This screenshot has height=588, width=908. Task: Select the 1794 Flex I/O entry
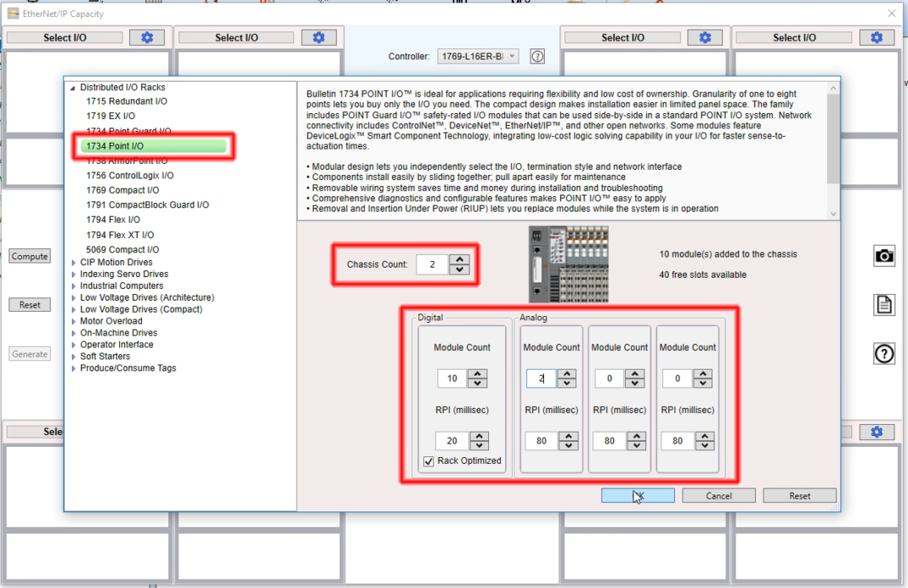114,219
